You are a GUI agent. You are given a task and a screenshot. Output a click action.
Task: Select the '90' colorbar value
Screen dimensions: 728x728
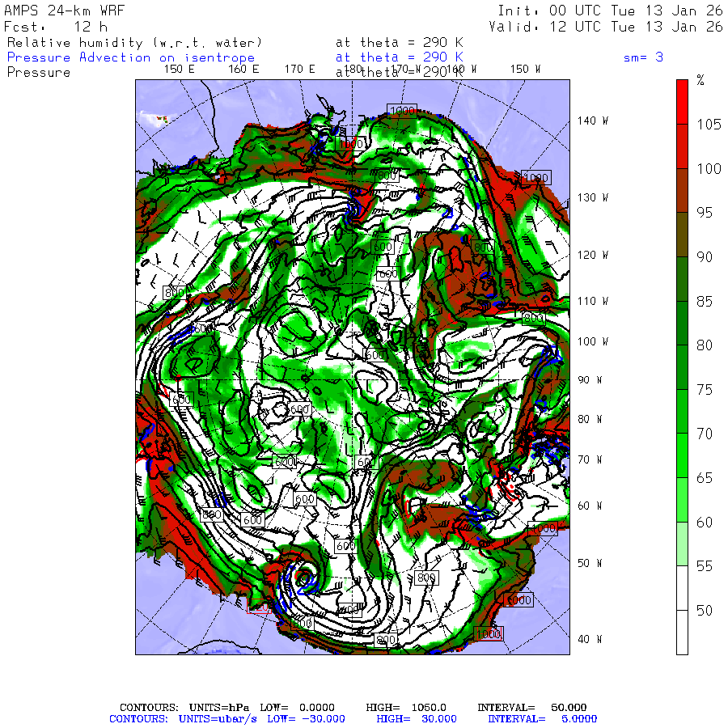(705, 256)
